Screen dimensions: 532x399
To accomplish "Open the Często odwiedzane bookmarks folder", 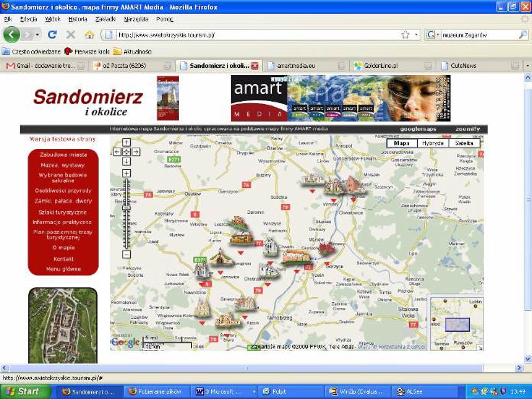I will 31,51.
